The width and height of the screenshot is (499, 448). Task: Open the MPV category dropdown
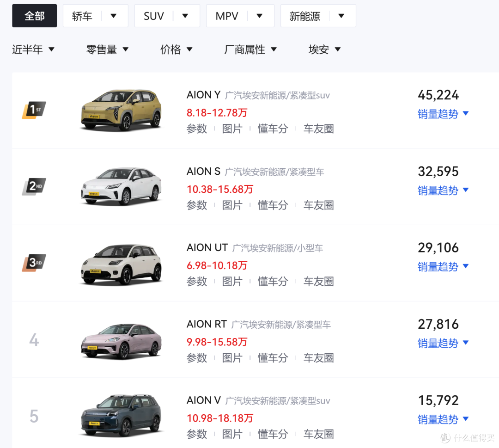(240, 16)
